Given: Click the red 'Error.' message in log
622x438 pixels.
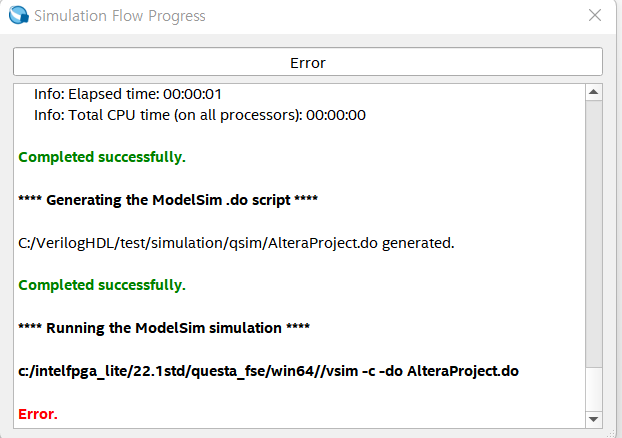Looking at the screenshot, I should [38, 413].
